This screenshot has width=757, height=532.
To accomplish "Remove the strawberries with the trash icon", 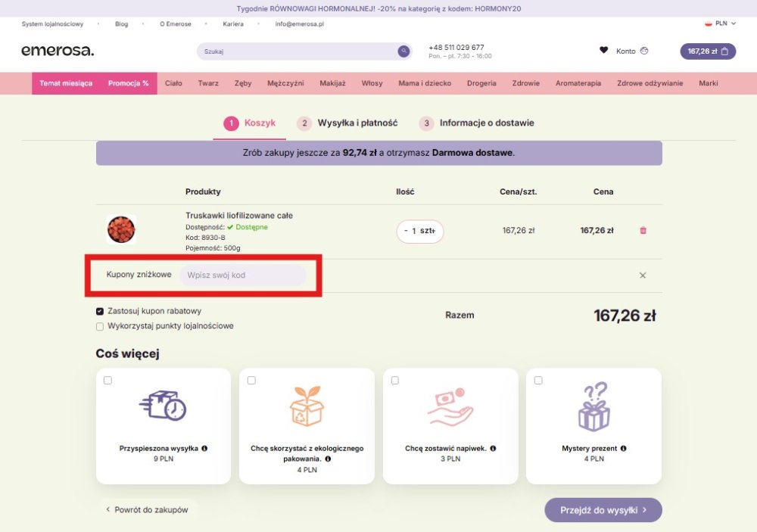I will [643, 231].
